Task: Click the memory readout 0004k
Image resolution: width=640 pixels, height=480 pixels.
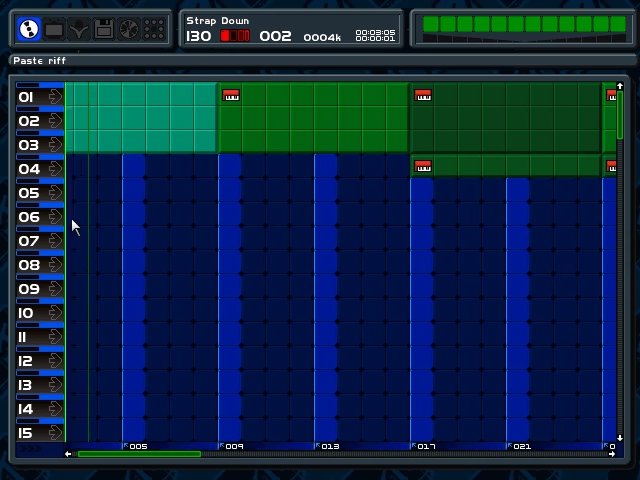Action: point(322,38)
